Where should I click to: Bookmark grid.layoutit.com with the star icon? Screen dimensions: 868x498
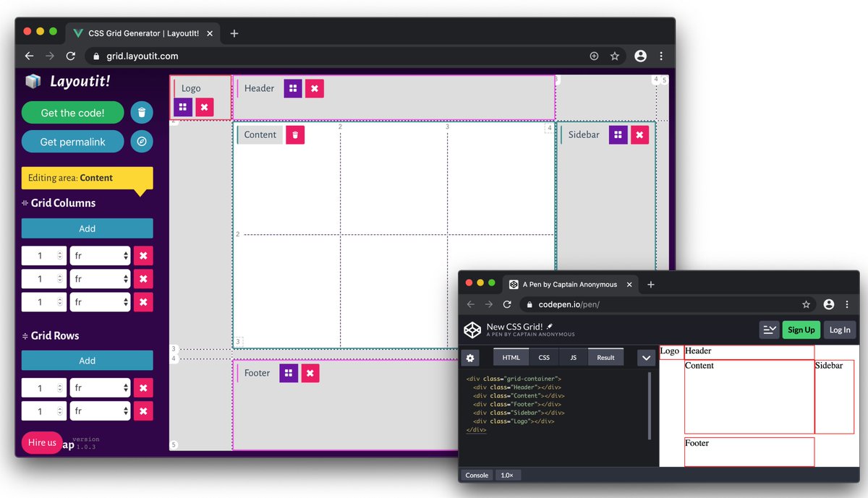[x=615, y=56]
